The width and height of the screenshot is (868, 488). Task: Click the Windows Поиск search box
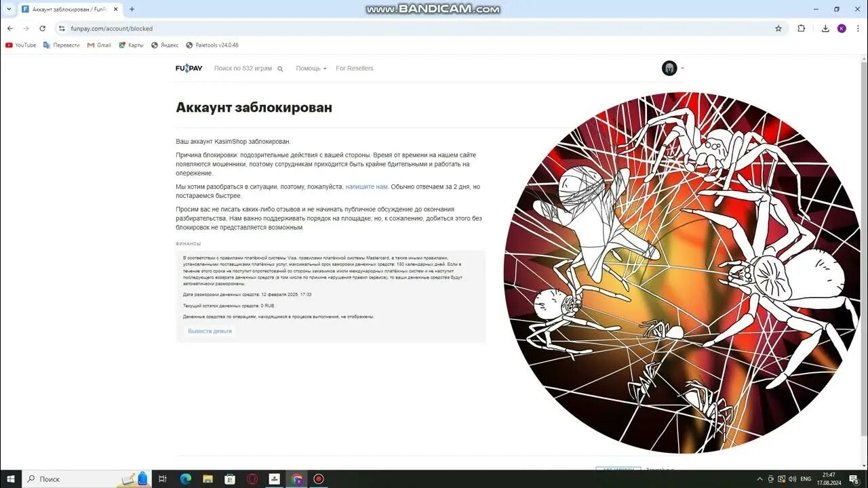tap(85, 479)
